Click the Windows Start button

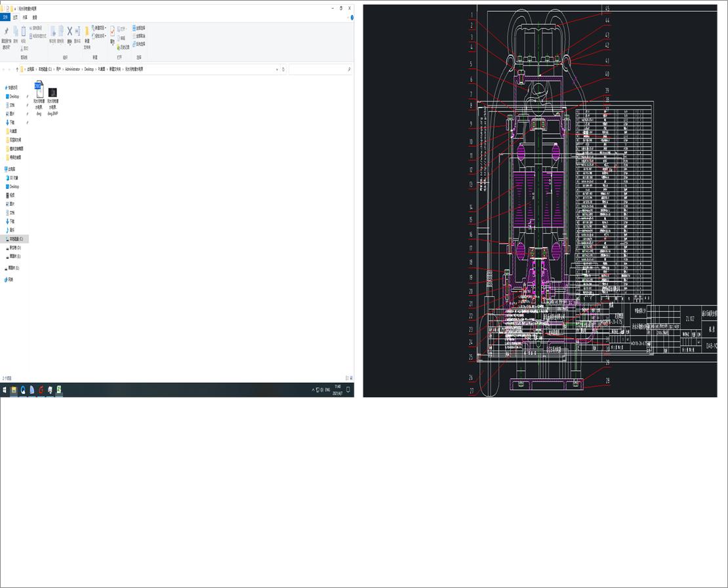click(x=4, y=390)
